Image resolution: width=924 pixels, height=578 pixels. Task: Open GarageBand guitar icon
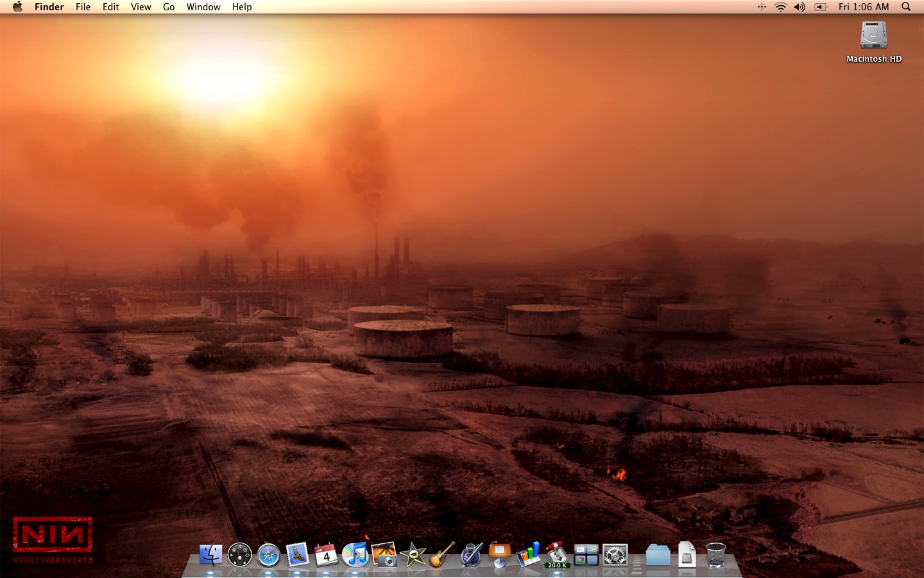point(441,554)
